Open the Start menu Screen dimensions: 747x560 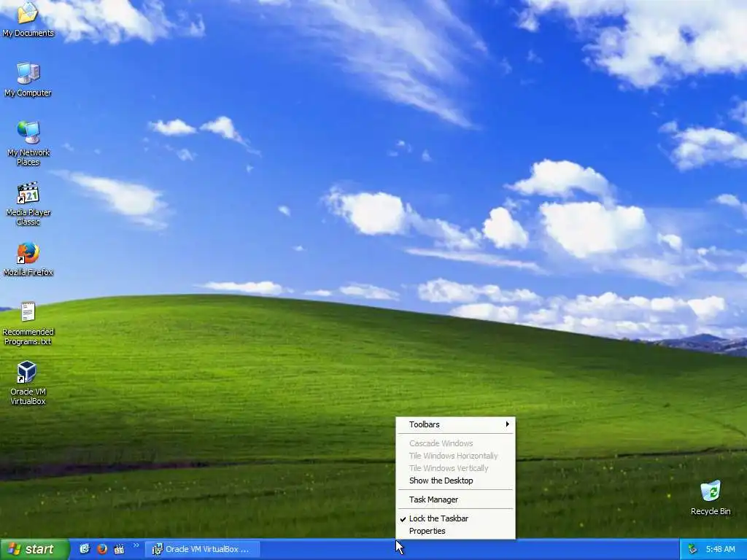pos(34,550)
